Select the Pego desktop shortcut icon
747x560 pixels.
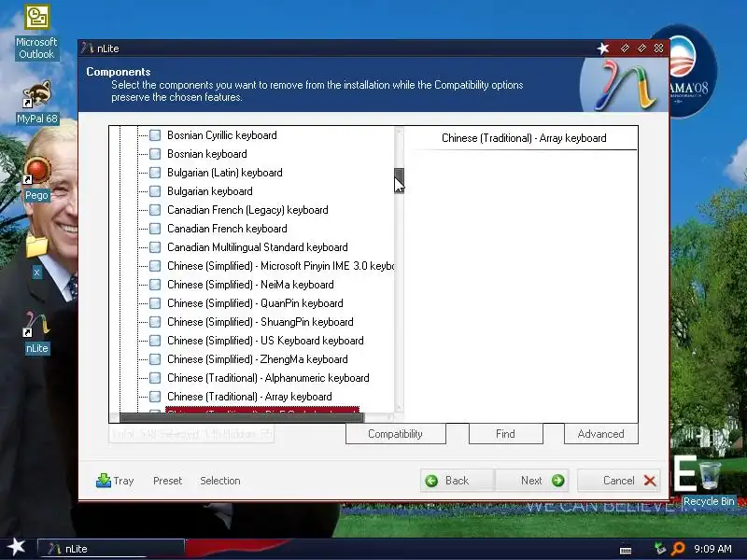[x=36, y=178]
